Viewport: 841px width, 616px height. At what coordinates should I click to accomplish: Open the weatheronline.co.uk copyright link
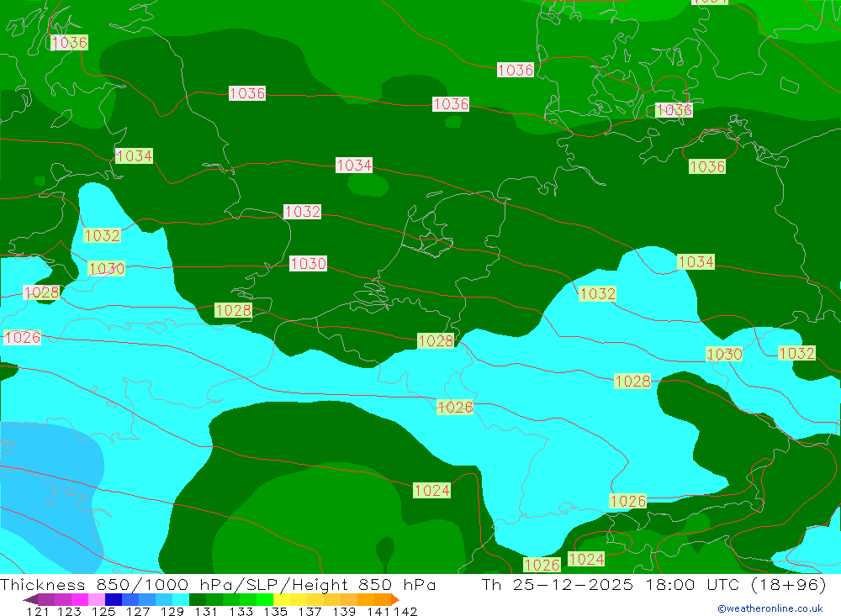770,608
